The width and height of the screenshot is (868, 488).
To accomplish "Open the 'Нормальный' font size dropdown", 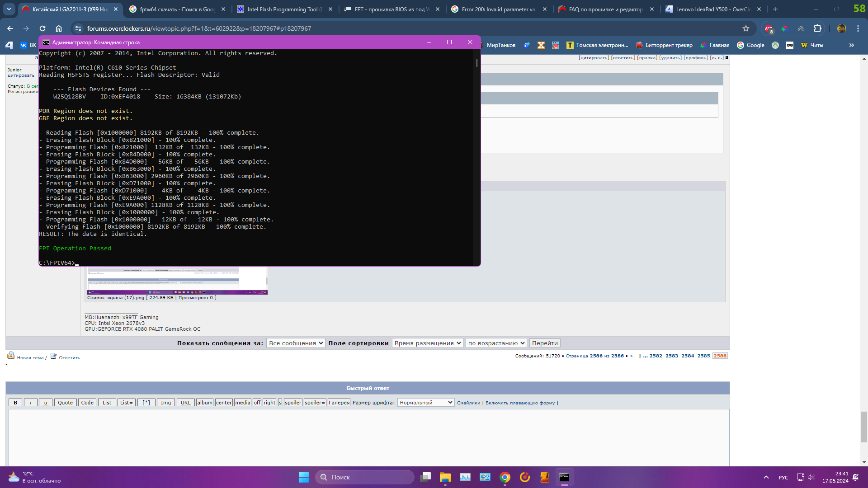I will coord(425,403).
